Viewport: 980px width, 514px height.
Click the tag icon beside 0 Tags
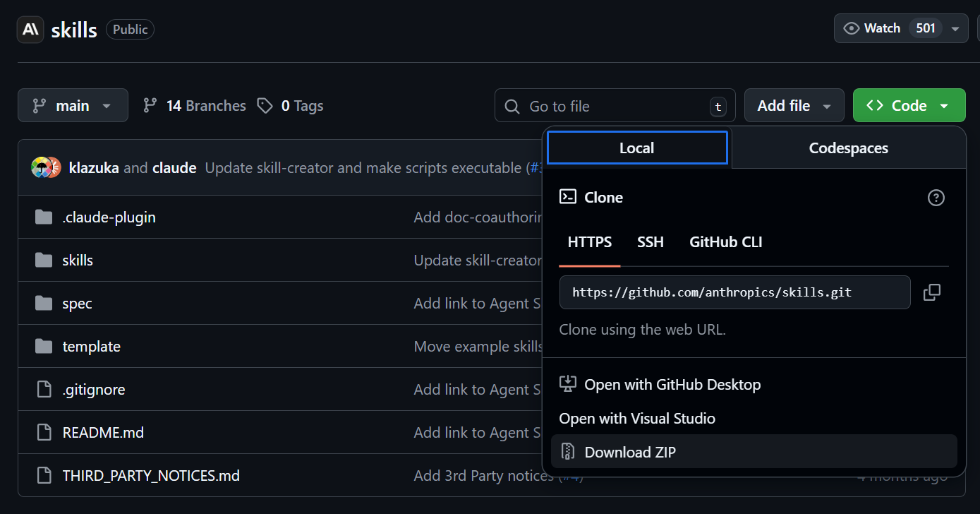tap(265, 106)
